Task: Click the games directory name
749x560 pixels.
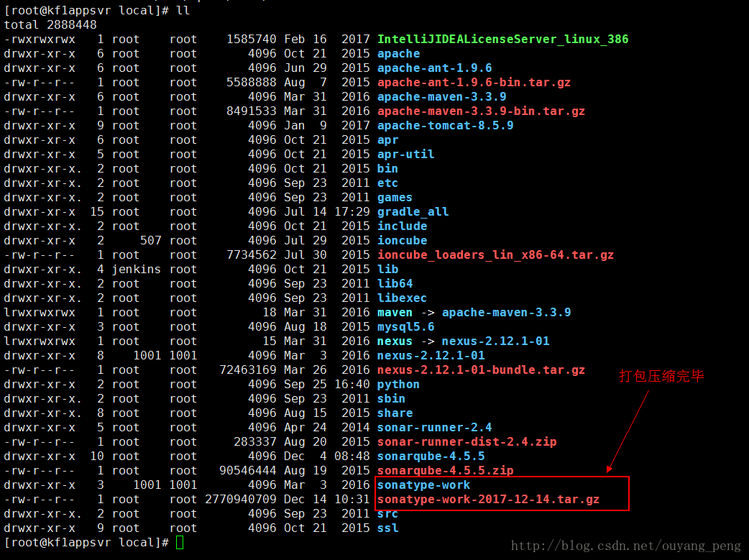Action: point(395,198)
